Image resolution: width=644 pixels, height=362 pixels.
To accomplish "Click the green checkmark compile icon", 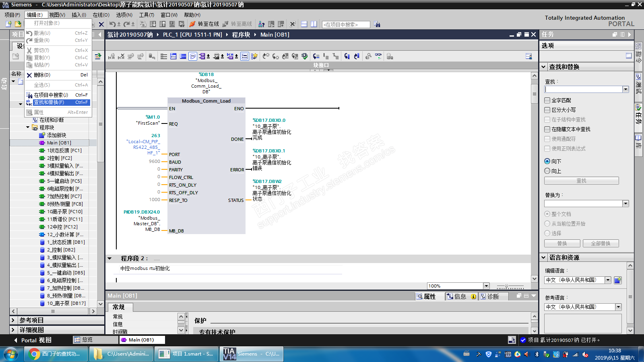I will [x=305, y=56].
